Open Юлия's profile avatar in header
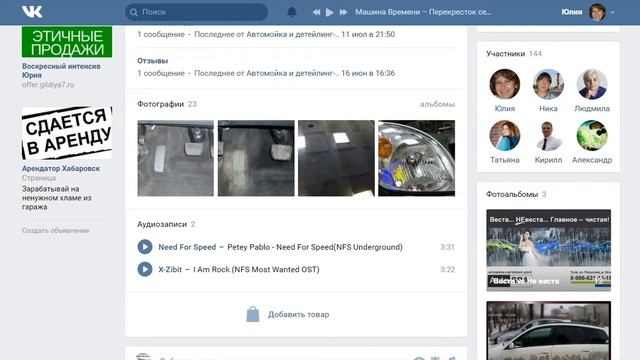 tap(597, 12)
